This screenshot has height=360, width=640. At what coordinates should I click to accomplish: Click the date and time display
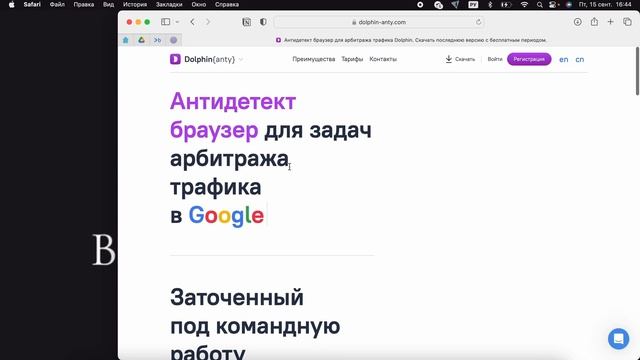605,5
